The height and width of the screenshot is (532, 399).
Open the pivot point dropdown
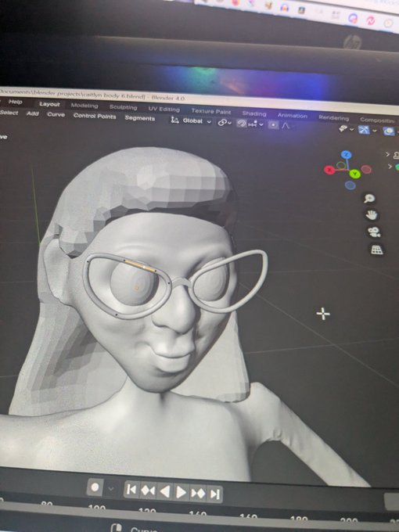[225, 123]
